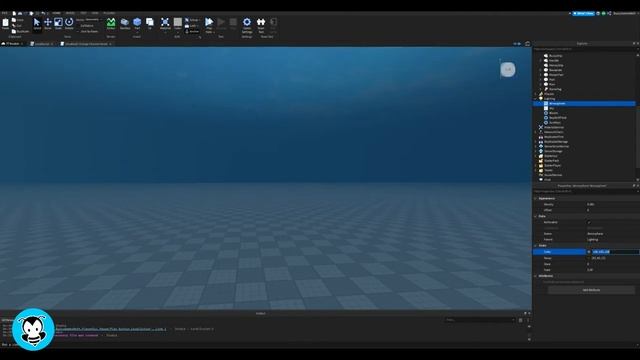Image resolution: width=640 pixels, height=360 pixels.
Task: Open the Toolbox icon
Action: tap(125, 22)
